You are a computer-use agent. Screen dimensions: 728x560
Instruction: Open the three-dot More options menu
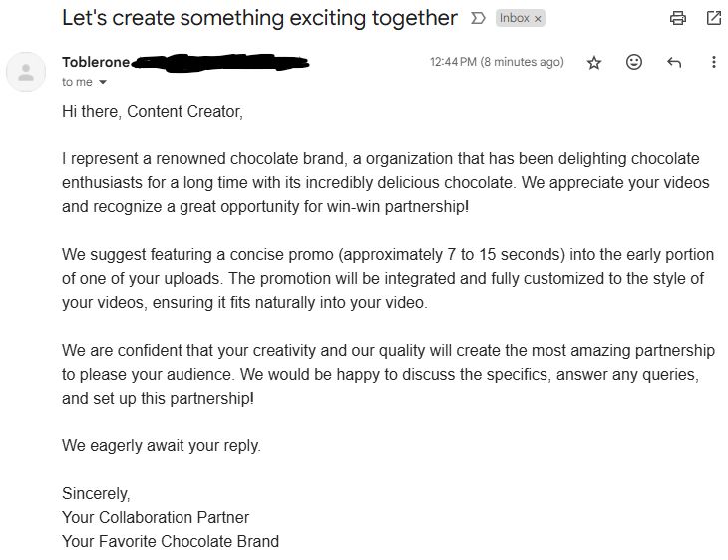click(x=714, y=62)
